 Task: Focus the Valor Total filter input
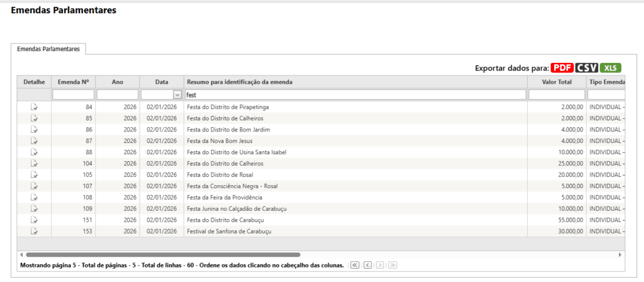pos(557,95)
